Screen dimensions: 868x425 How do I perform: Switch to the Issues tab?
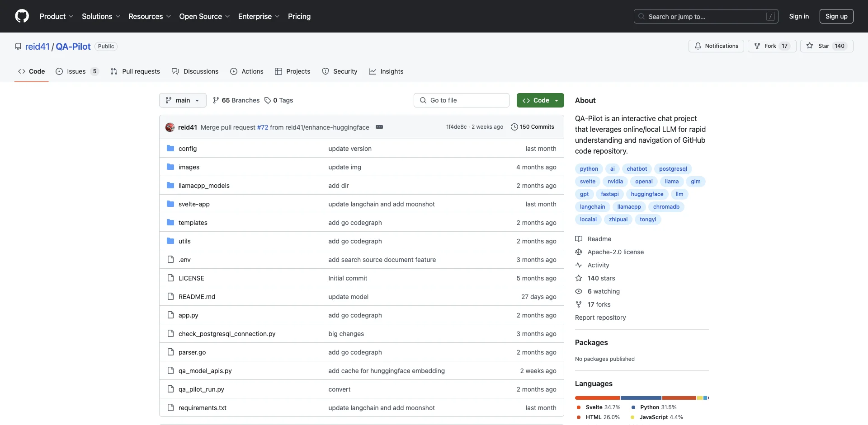click(x=77, y=71)
